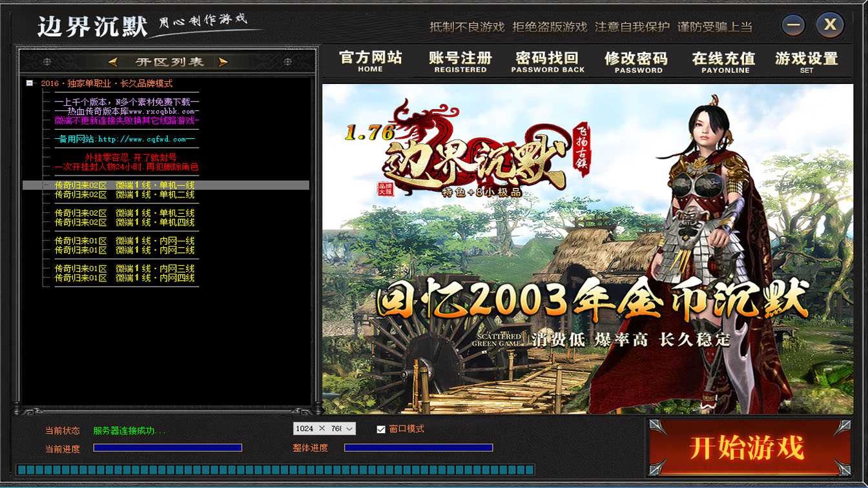Click the left arrow beside 开区列表
Image resolution: width=868 pixels, height=488 pixels.
point(113,62)
